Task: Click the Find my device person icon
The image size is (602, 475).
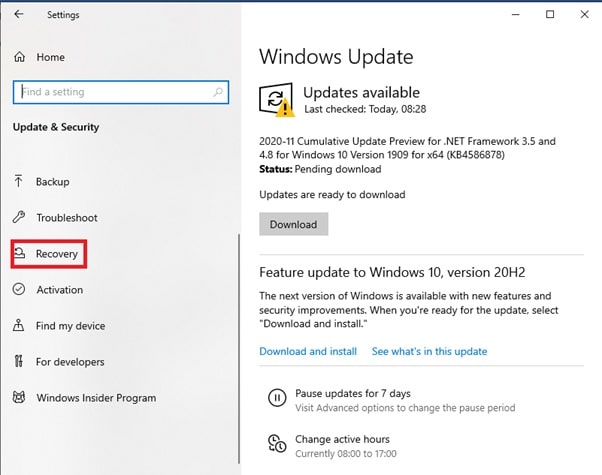Action: click(x=18, y=325)
